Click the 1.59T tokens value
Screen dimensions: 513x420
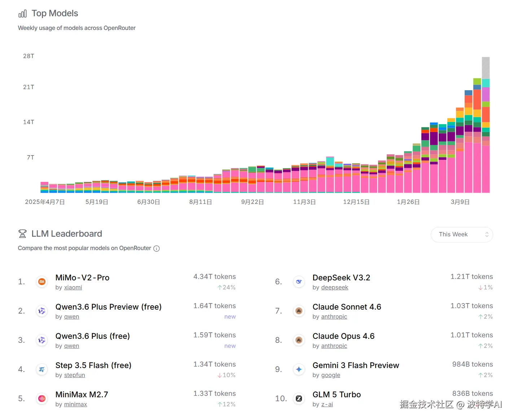[x=215, y=335]
